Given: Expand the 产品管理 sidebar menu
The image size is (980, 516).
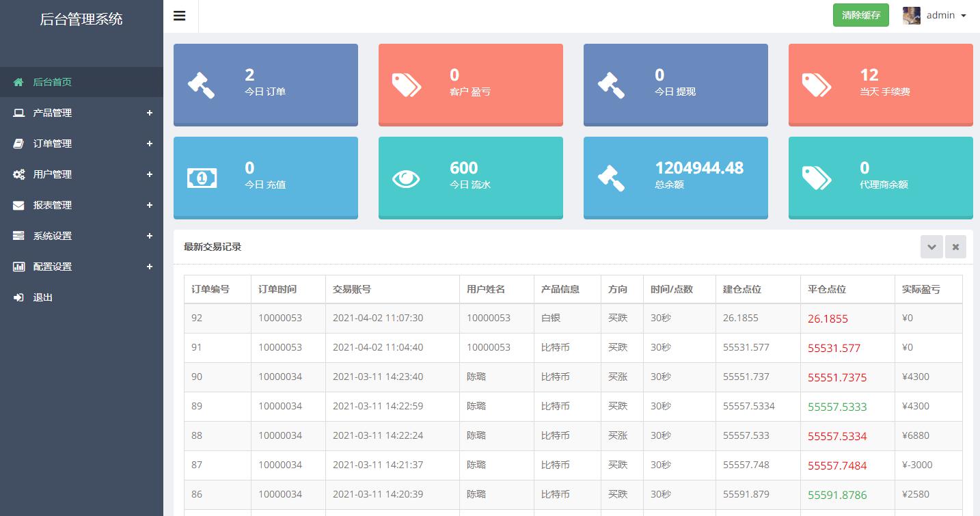Looking at the screenshot, I should point(150,113).
